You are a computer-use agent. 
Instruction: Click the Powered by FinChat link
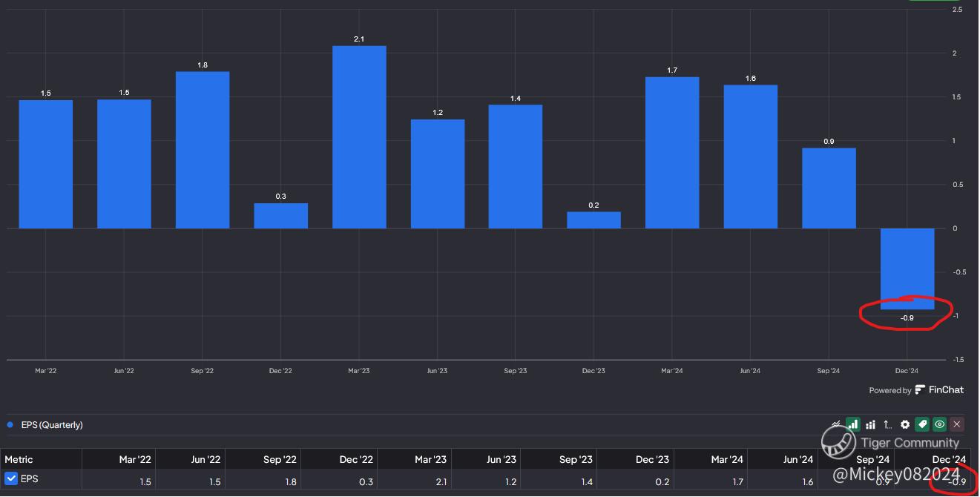[x=916, y=389]
